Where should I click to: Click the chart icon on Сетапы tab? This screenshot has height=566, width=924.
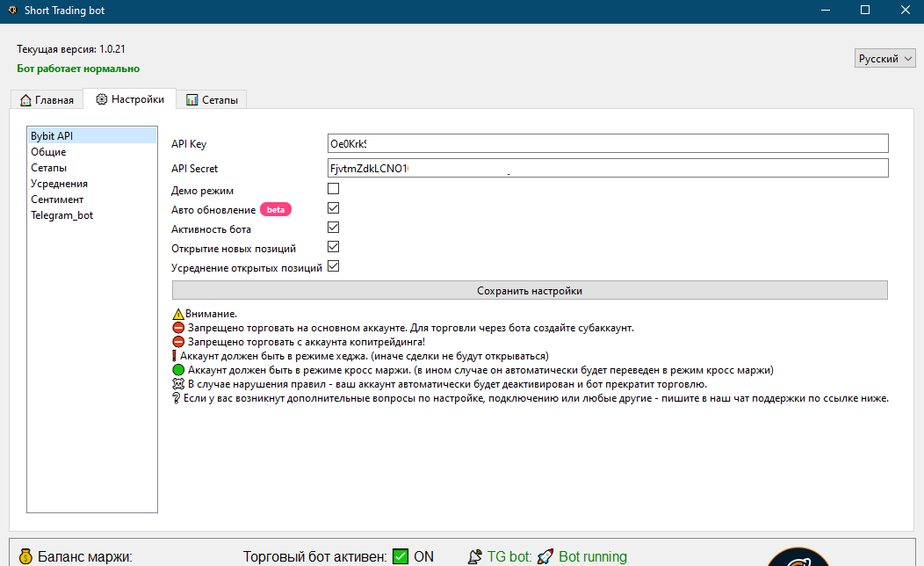(x=191, y=100)
